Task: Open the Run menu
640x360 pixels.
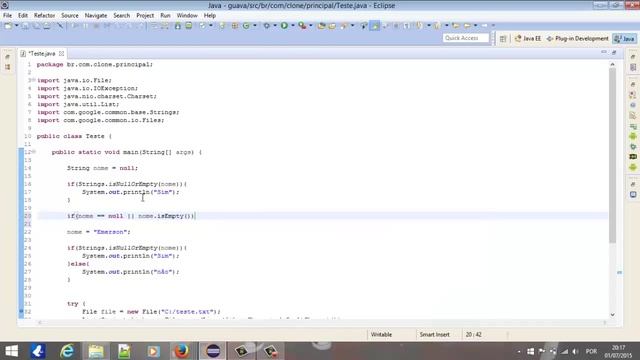Action: (x=165, y=16)
